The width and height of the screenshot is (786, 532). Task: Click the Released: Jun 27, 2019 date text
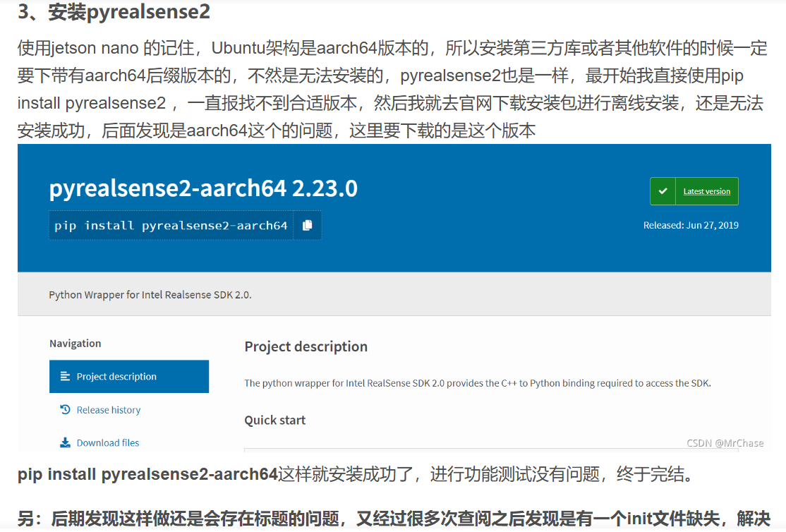pos(691,224)
